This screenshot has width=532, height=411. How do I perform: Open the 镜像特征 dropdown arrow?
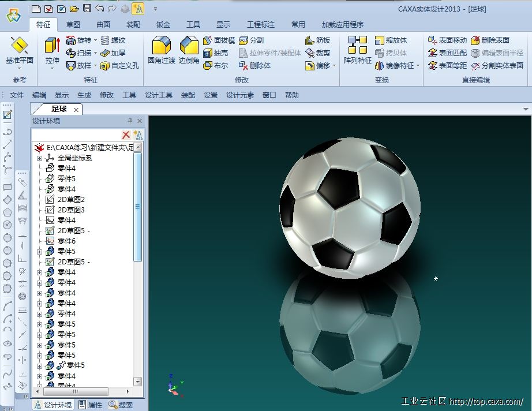click(x=418, y=66)
